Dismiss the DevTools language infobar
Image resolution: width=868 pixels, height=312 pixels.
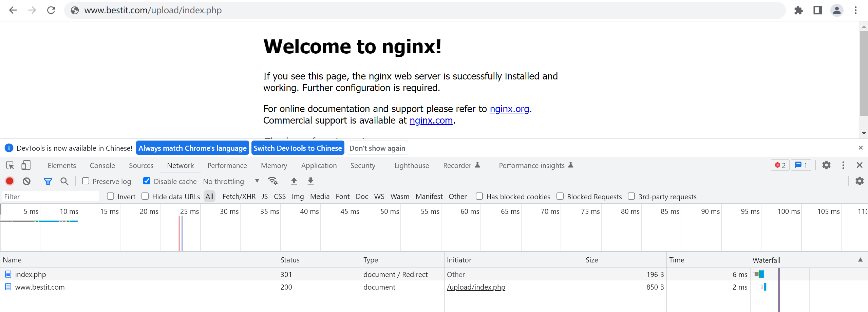[861, 148]
